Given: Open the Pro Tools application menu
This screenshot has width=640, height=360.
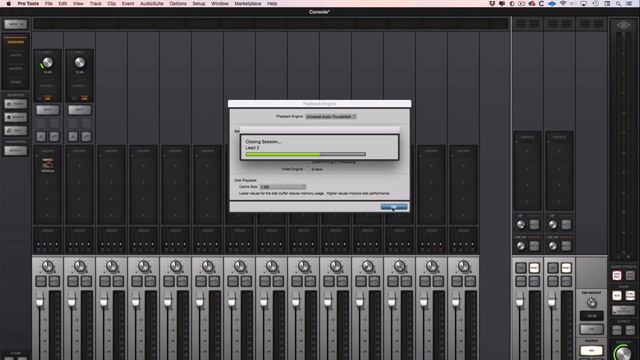Looking at the screenshot, I should [28, 4].
